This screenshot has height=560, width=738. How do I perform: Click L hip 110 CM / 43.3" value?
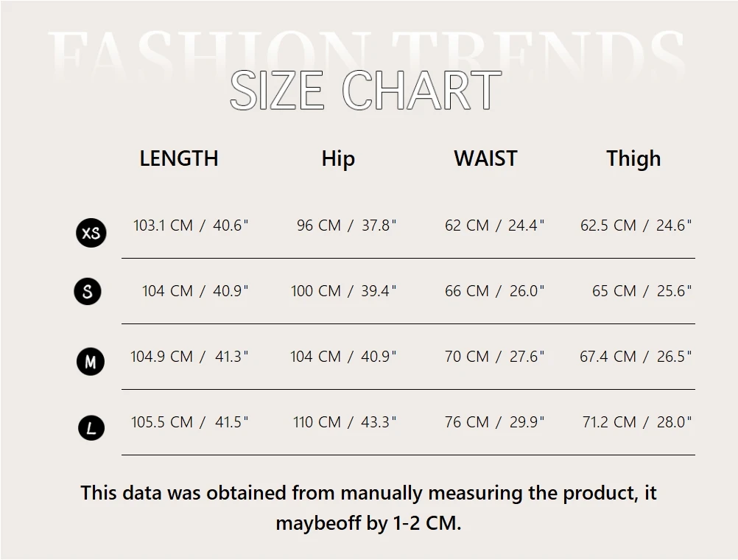[x=345, y=421]
